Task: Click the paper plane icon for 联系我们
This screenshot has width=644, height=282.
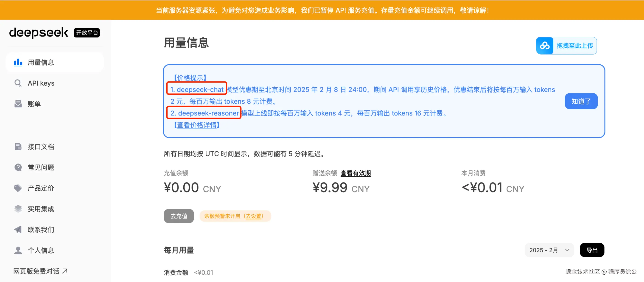Action: (x=18, y=229)
